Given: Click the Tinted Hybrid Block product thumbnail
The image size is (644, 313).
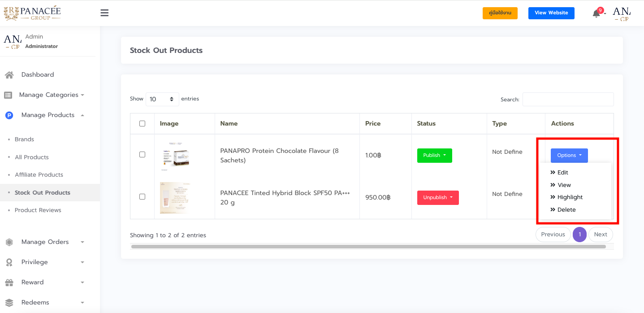Looking at the screenshot, I should [x=175, y=198].
